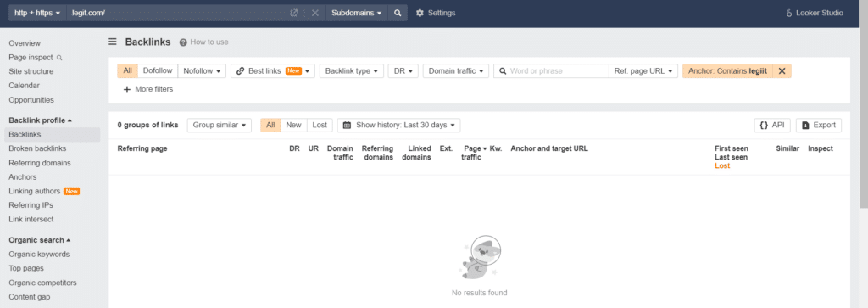Open the Best links dropdown
Image resolution: width=868 pixels, height=308 pixels.
[x=273, y=71]
